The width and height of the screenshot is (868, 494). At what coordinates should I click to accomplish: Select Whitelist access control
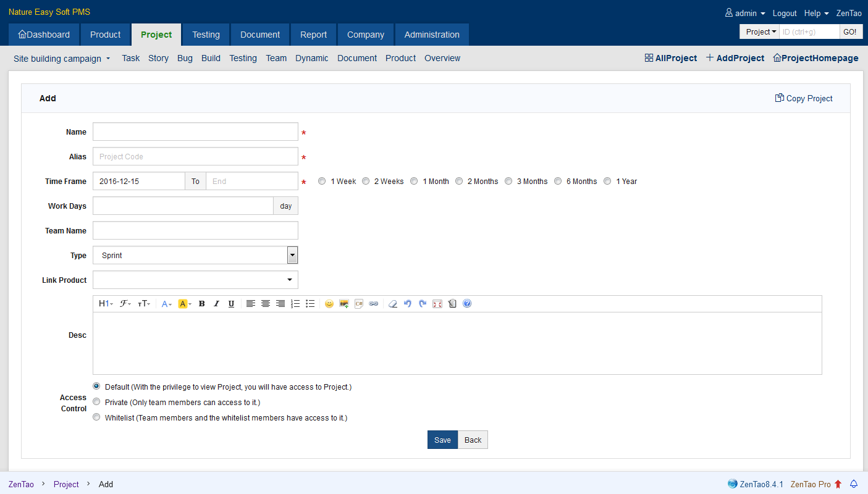click(x=96, y=417)
